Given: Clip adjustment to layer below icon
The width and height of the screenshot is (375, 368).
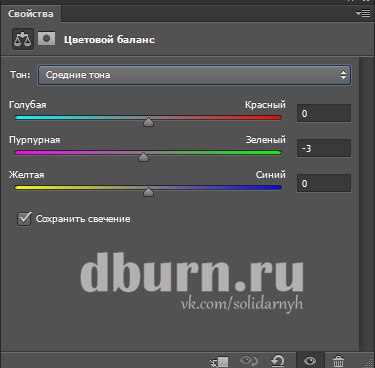Looking at the screenshot, I should pyautogui.click(x=219, y=361).
